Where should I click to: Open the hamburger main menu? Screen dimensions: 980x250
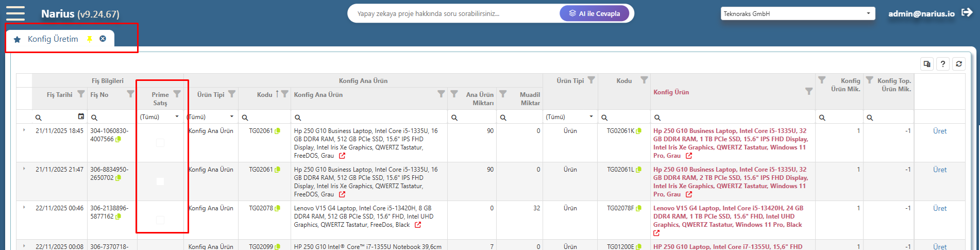pyautogui.click(x=15, y=13)
